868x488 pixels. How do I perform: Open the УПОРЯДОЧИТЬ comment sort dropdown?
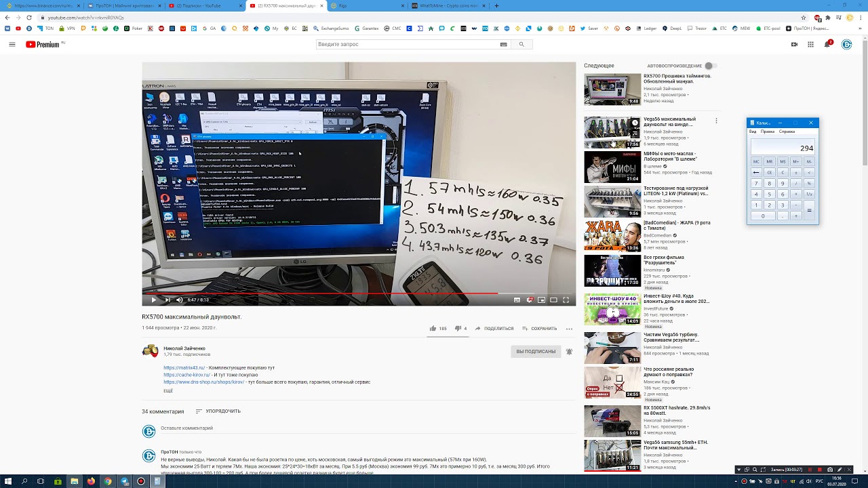pos(218,411)
